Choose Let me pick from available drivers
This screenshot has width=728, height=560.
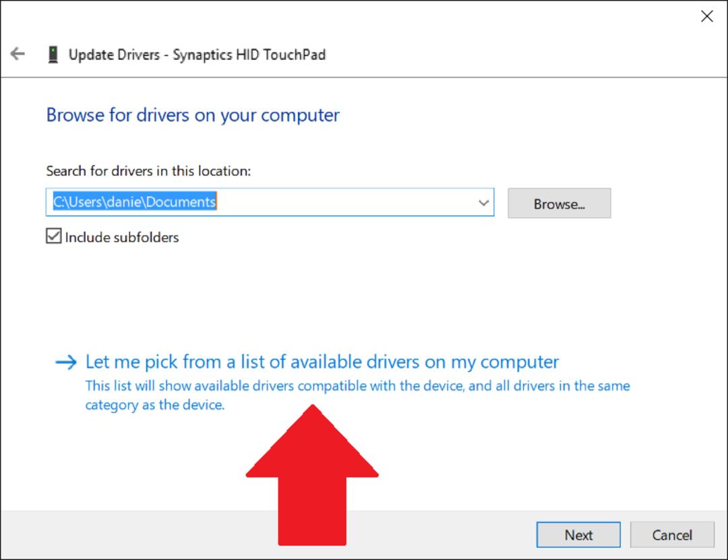(322, 362)
